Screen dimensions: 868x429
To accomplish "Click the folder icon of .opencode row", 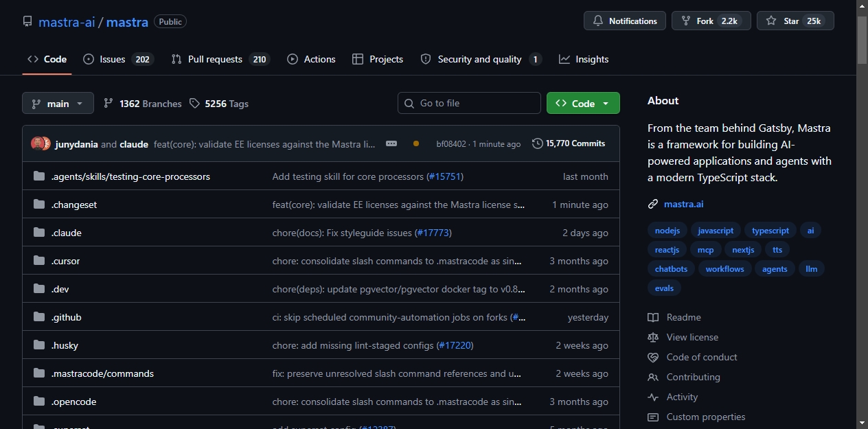I will [39, 402].
